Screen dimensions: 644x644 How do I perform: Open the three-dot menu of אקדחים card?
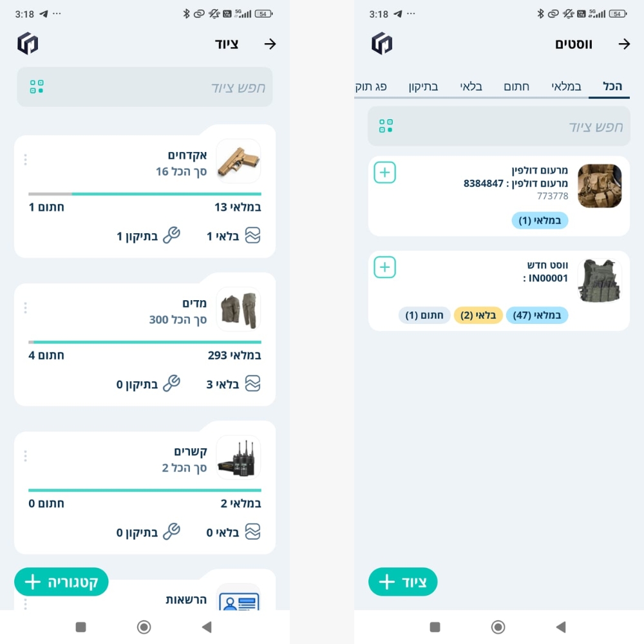tap(26, 159)
